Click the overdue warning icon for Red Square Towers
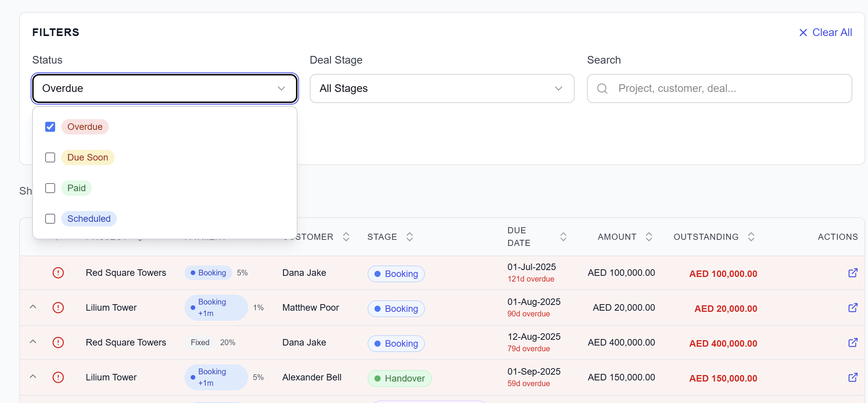Image resolution: width=868 pixels, height=403 pixels. 58,272
